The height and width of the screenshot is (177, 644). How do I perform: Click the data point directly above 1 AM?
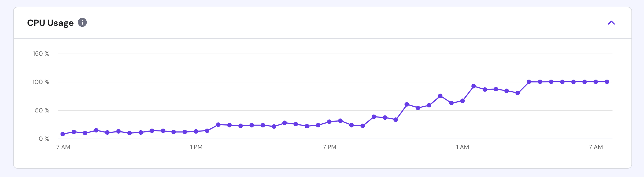pyautogui.click(x=463, y=101)
